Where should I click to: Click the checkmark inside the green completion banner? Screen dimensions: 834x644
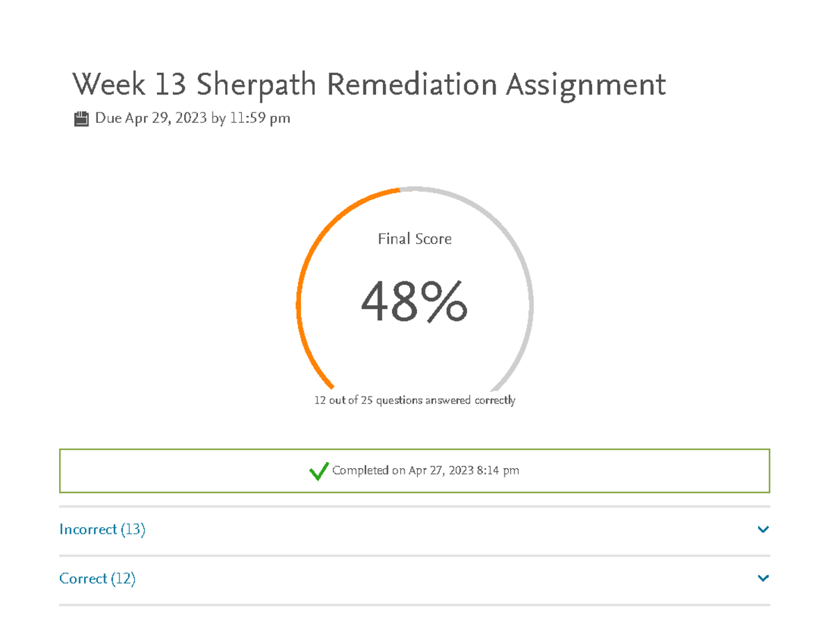(x=319, y=470)
